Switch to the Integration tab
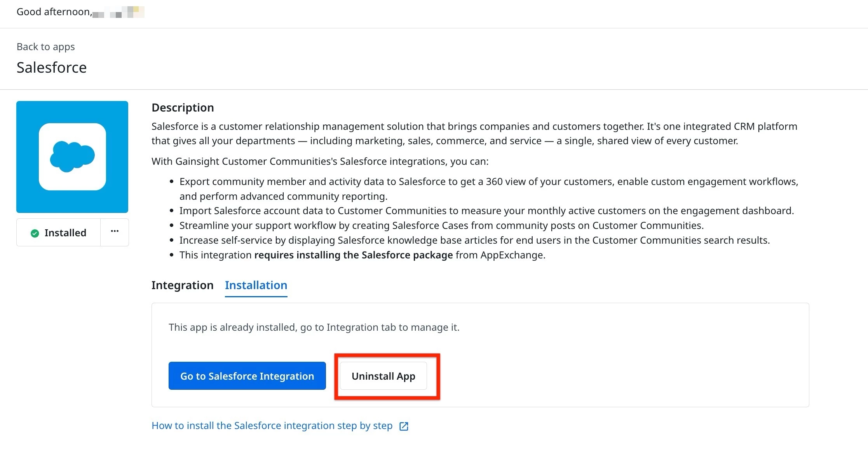The height and width of the screenshot is (464, 868). coord(182,285)
